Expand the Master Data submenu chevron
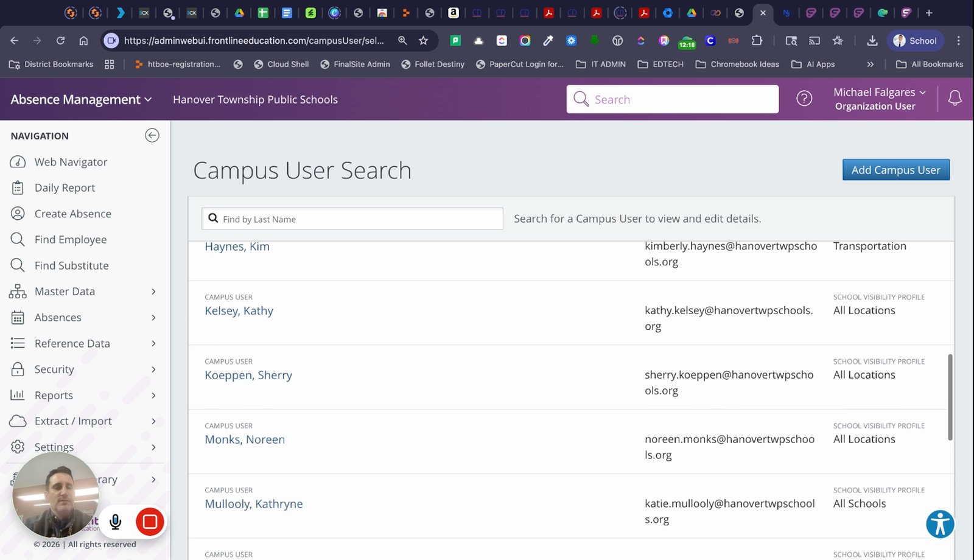The image size is (974, 560). (x=153, y=292)
